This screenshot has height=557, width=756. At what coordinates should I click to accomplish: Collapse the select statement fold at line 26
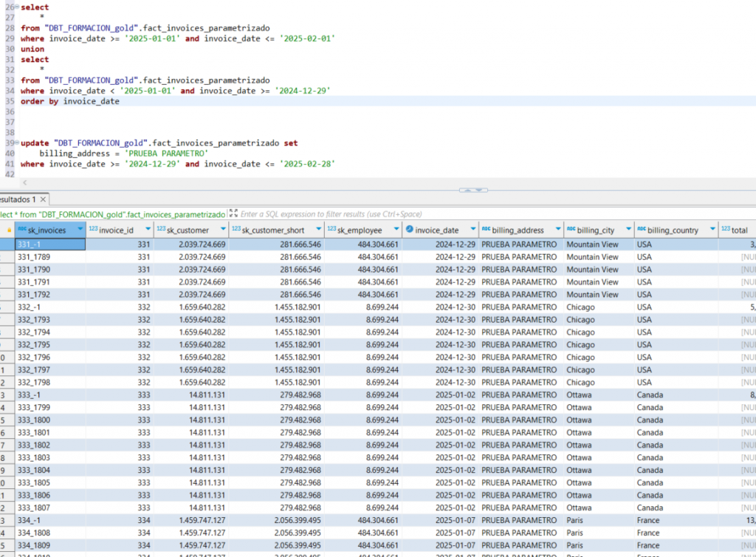17,7
